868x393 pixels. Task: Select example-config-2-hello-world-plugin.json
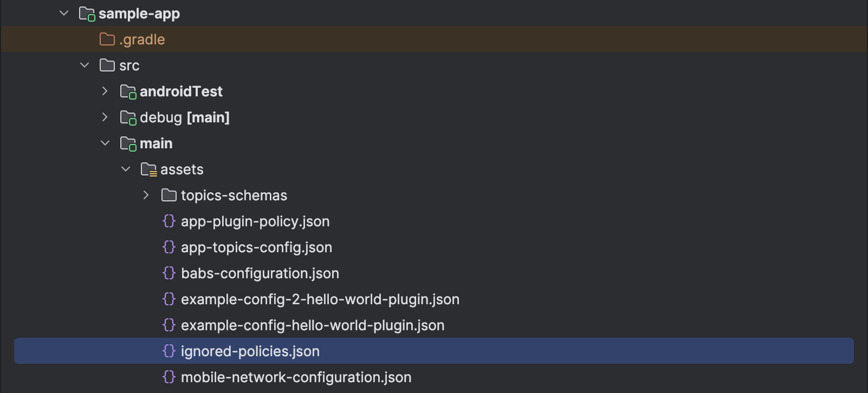click(320, 299)
